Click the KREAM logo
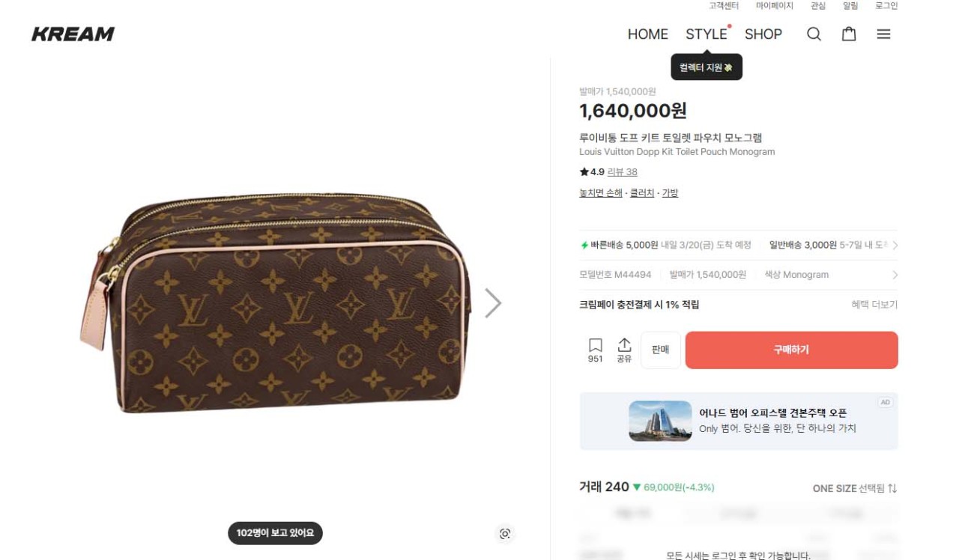959x560 pixels. [73, 34]
